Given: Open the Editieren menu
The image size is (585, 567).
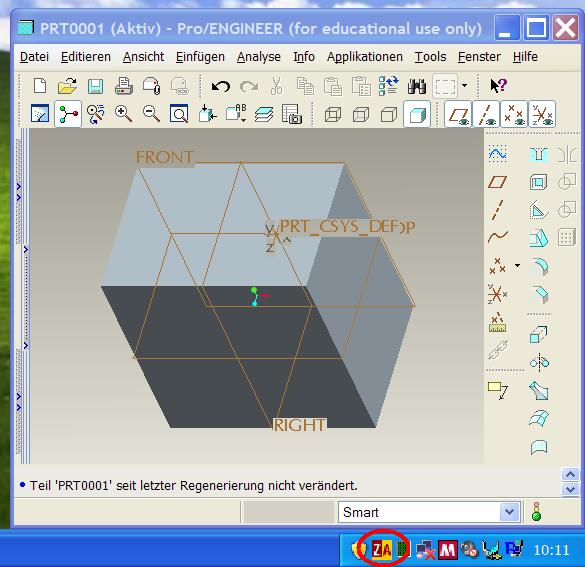Looking at the screenshot, I should coord(85,57).
